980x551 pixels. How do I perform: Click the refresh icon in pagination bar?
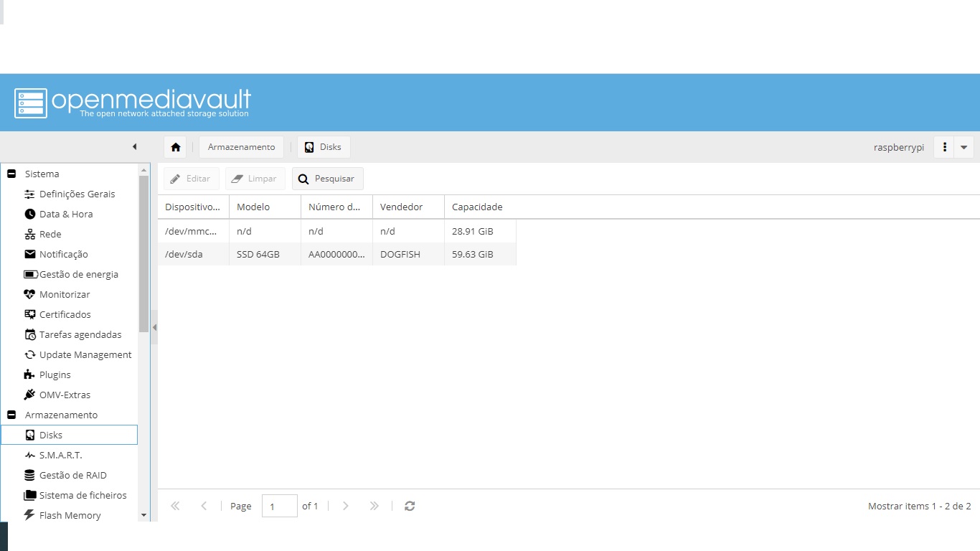point(410,506)
